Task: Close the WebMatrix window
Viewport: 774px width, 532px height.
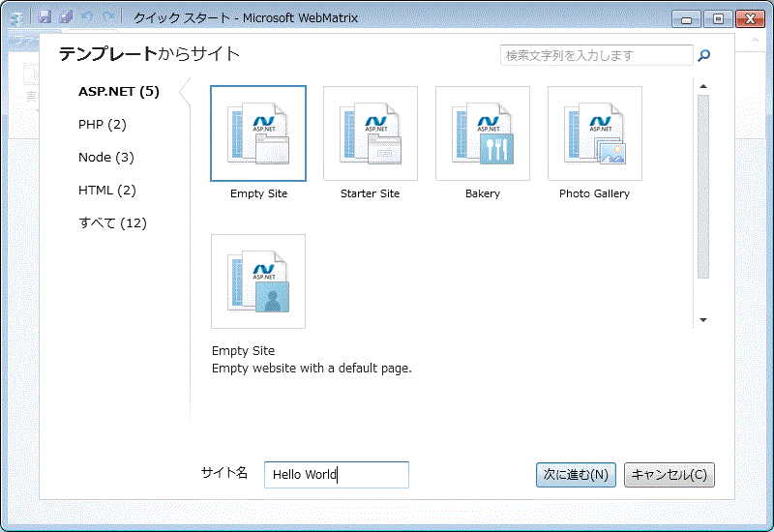Action: (751, 19)
